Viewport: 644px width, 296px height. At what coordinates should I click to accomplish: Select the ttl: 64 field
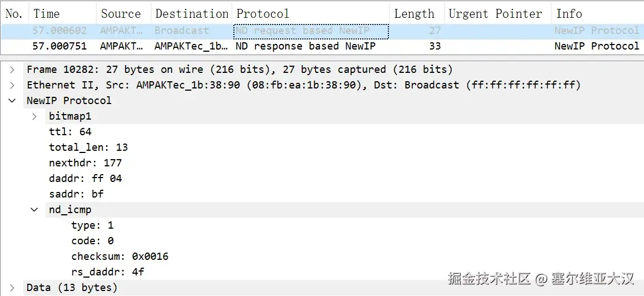coord(70,132)
